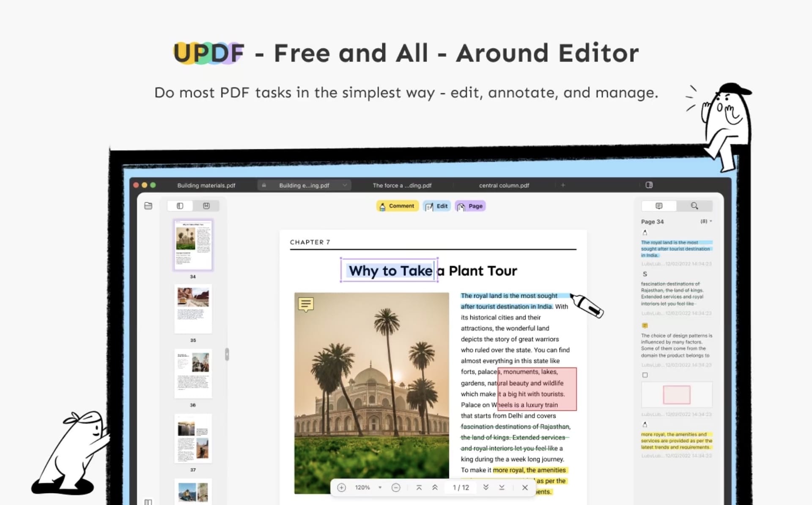Expand the Building e...ing.pdf tab chevron
Screen dimensions: 812x505
[345, 185]
